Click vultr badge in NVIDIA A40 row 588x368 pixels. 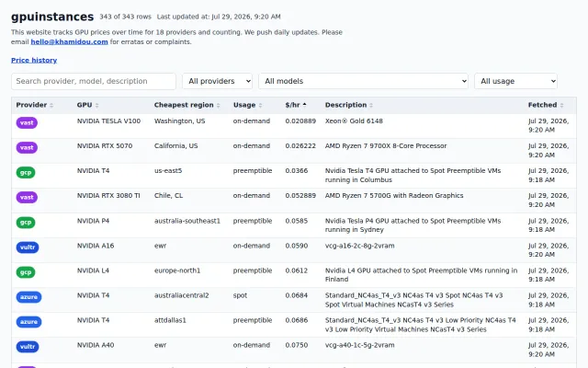28,347
